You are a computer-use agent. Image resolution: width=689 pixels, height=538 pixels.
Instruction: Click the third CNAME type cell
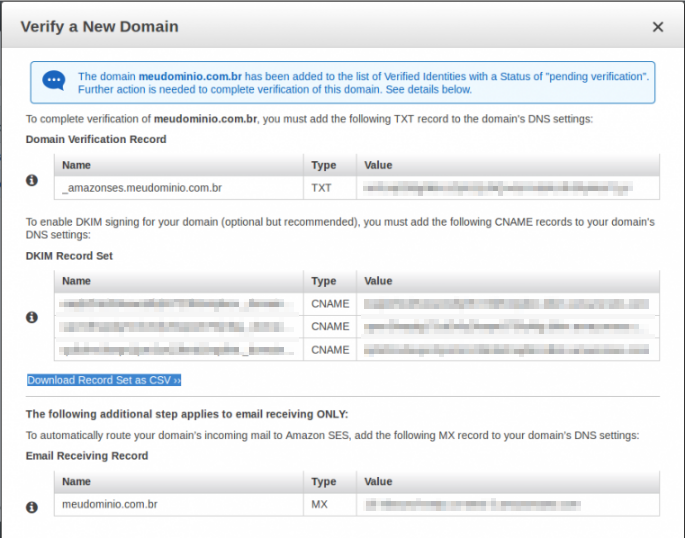pos(330,350)
